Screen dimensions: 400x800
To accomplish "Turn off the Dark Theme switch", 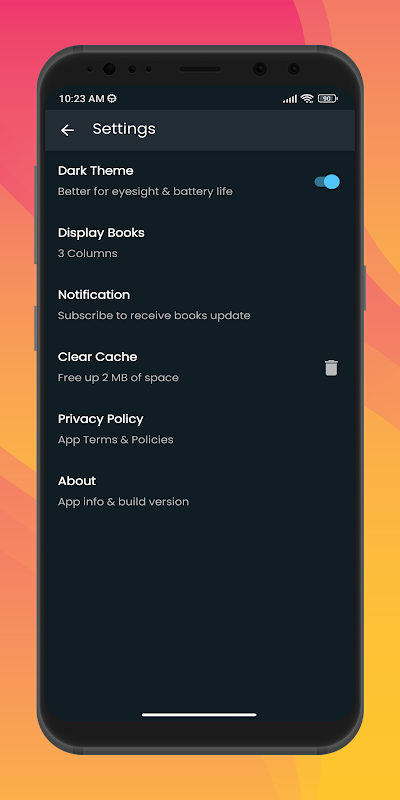I will click(x=327, y=182).
